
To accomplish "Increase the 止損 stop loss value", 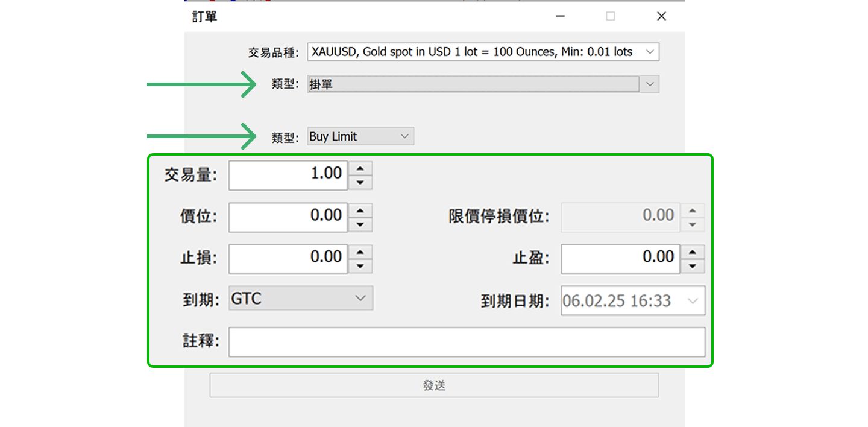I will coord(360,253).
